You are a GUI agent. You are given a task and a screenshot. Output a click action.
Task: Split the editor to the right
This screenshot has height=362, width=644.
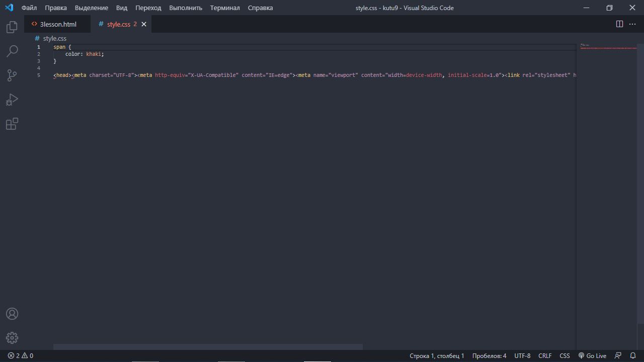619,24
